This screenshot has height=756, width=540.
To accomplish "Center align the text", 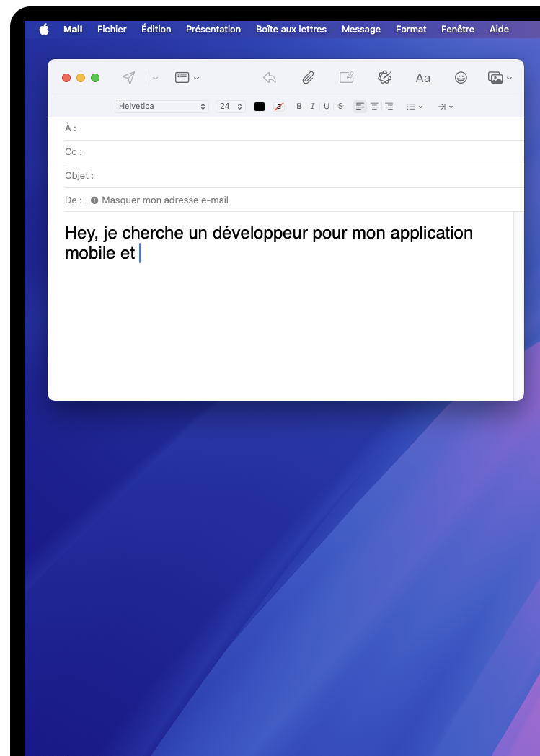I will click(374, 107).
